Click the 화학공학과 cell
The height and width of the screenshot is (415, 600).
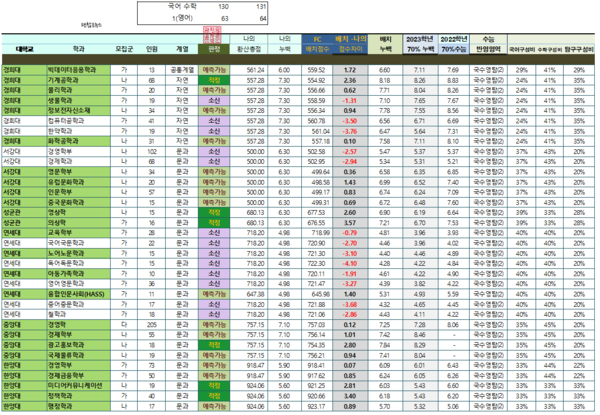[x=78, y=141]
